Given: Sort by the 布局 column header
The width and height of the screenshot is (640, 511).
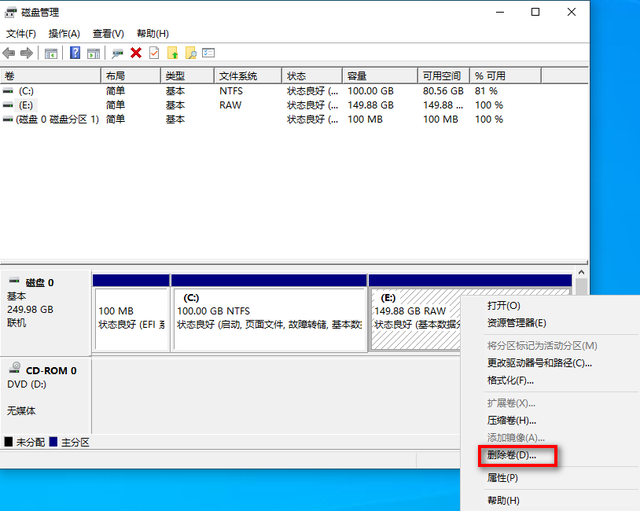Looking at the screenshot, I should [x=131, y=76].
